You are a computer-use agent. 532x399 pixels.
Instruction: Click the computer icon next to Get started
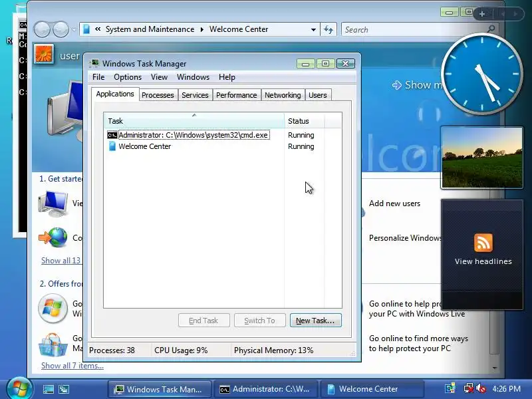pyautogui.click(x=53, y=203)
